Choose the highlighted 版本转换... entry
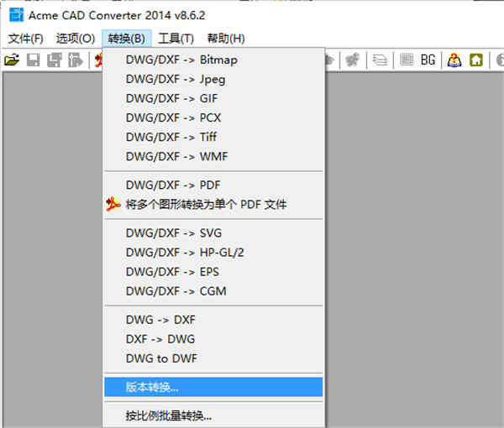The height and width of the screenshot is (428, 504). coord(213,387)
